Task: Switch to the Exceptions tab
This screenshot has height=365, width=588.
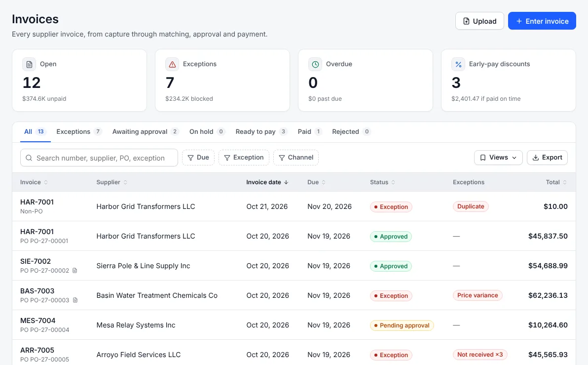Action: (79, 131)
